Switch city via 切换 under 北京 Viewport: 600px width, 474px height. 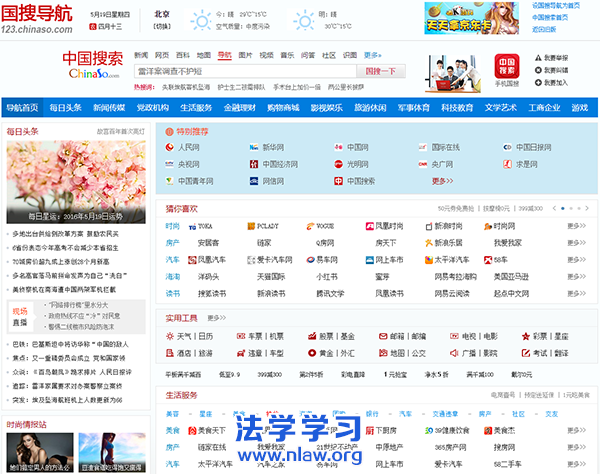[x=162, y=26]
